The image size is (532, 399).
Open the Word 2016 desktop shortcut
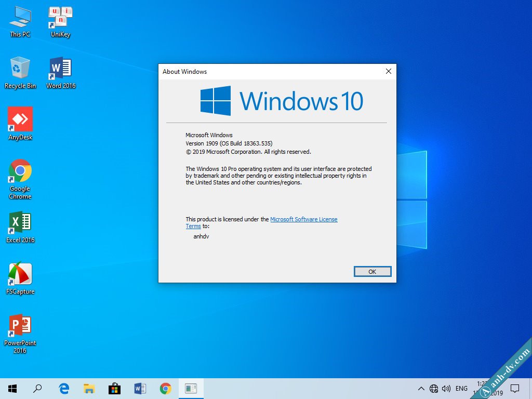(60, 68)
